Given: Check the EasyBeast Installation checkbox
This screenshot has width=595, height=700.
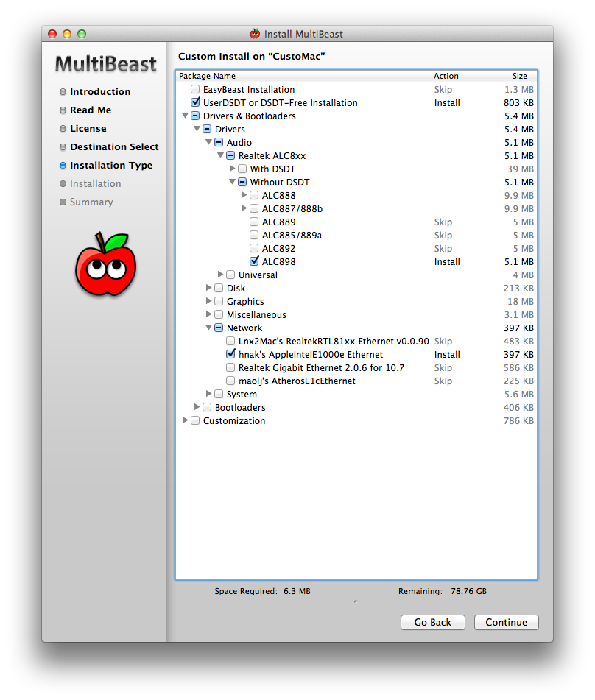Looking at the screenshot, I should tap(195, 89).
